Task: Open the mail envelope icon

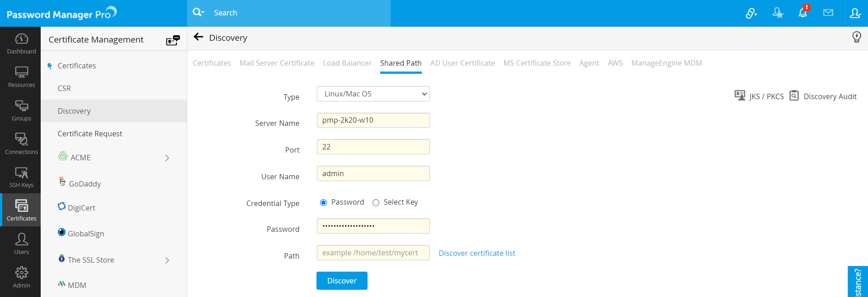Action: pos(828,13)
